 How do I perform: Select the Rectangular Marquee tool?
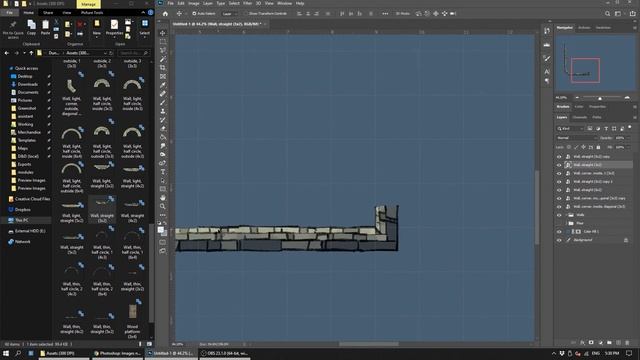click(163, 42)
